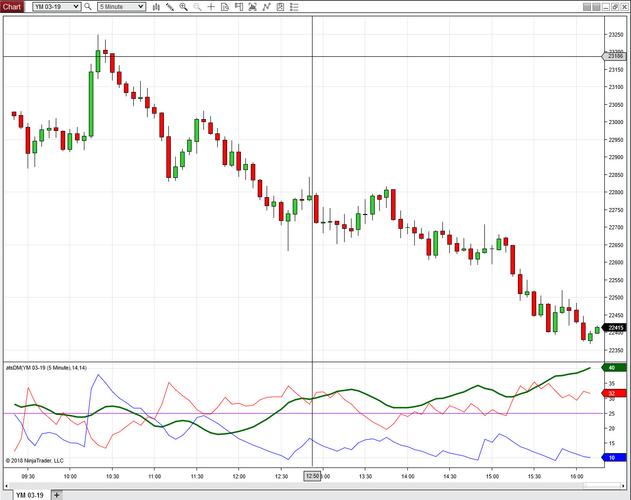
Task: Click the 22415 current price marker
Action: (616, 328)
